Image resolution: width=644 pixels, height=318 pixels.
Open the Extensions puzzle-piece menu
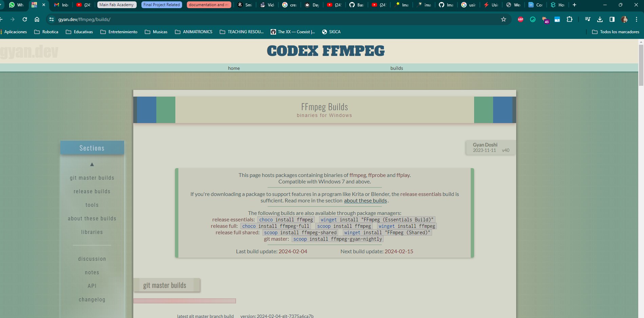coord(570,19)
